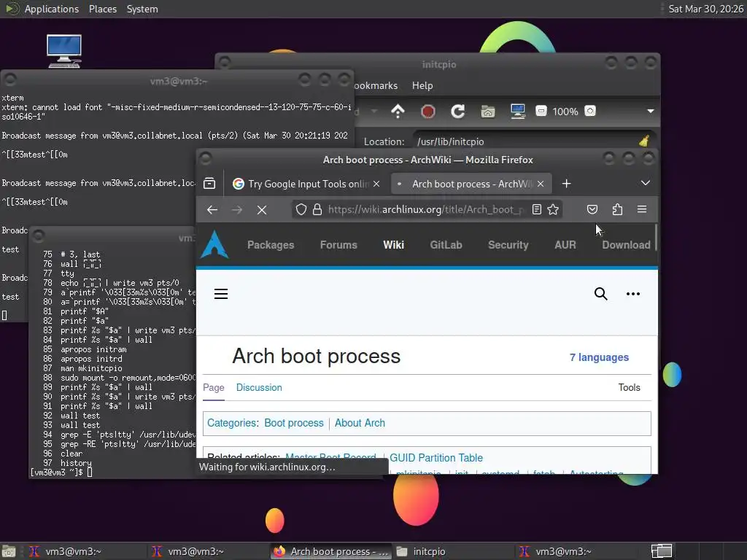Open Forums in Arch navigation
Image resolution: width=747 pixels, height=560 pixels.
tap(338, 245)
